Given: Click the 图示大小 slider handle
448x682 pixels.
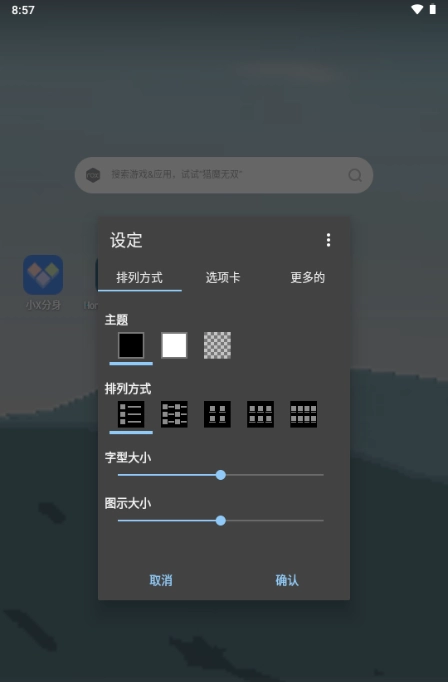Looking at the screenshot, I should pos(221,521).
